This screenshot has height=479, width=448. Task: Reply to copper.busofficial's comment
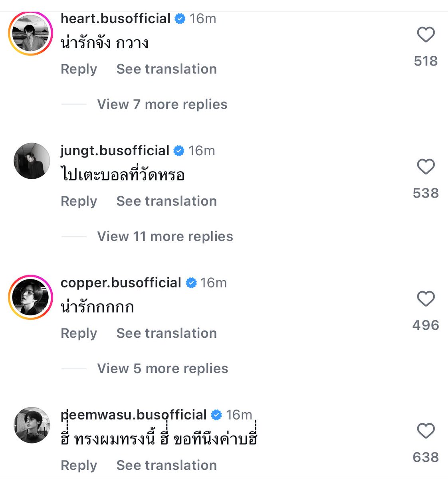79,333
